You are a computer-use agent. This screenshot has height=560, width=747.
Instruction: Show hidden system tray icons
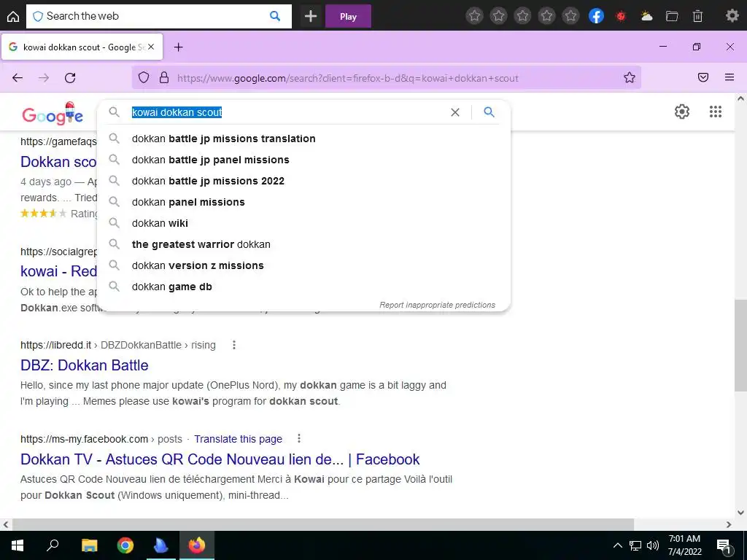[617, 545]
